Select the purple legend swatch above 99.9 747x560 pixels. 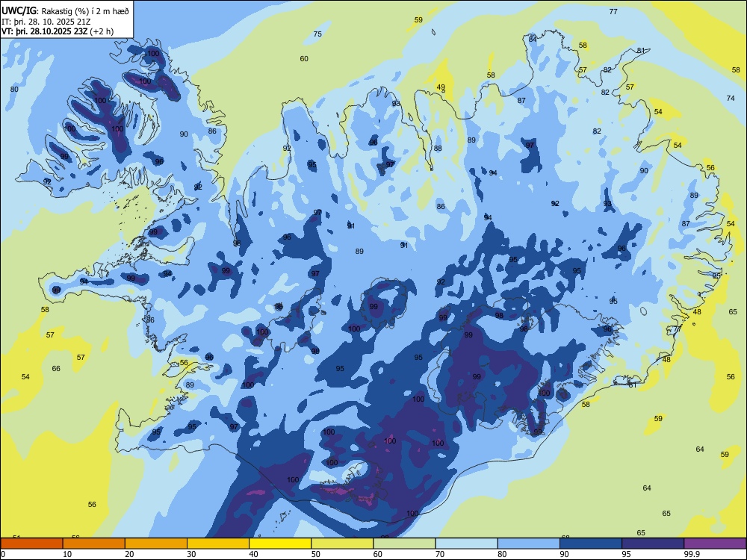(x=715, y=544)
